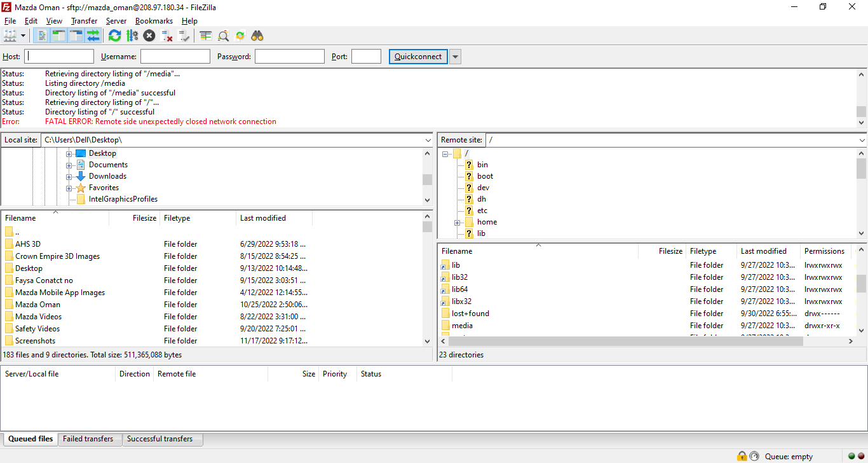Click the green activity indicator light
This screenshot has height=463, width=868.
point(852,456)
